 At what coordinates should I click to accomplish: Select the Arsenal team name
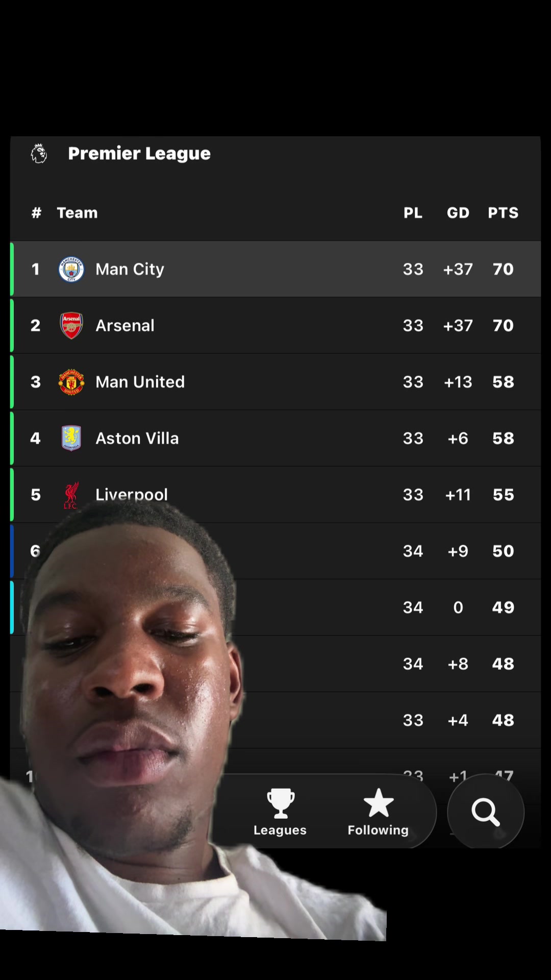pos(125,326)
